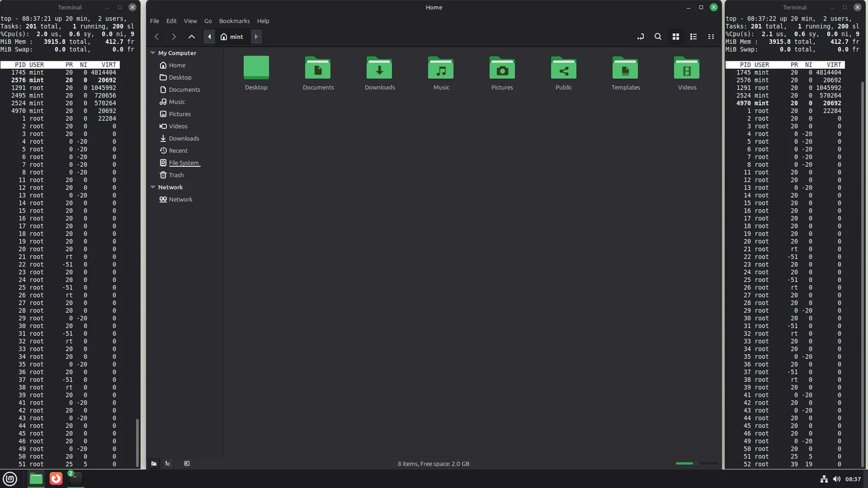Click the right Terminal window scrollbar

(x=863, y=274)
